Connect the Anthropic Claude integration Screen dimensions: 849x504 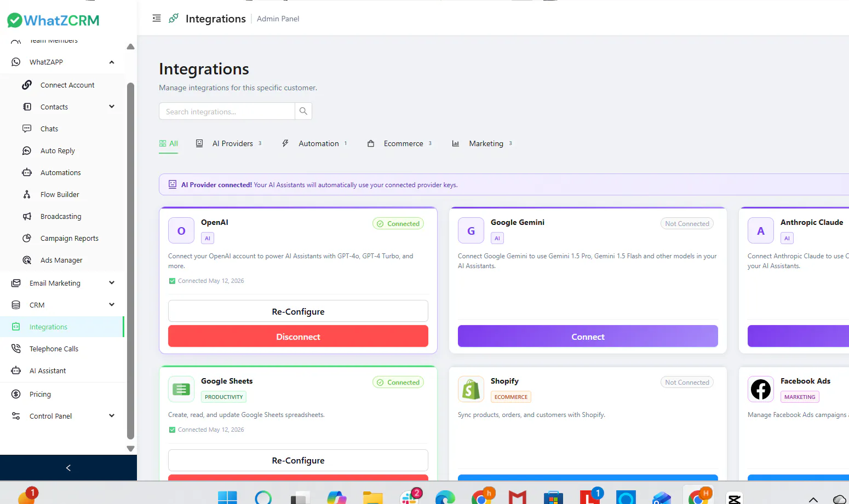[x=798, y=336]
